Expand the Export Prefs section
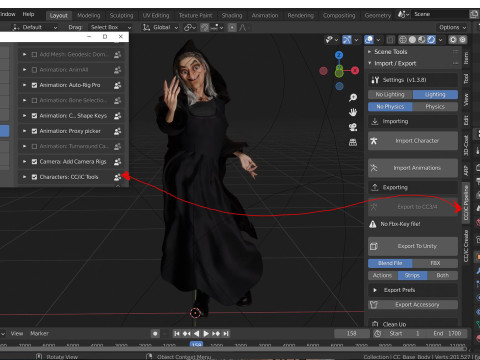This screenshot has height=360, width=480. (x=375, y=290)
